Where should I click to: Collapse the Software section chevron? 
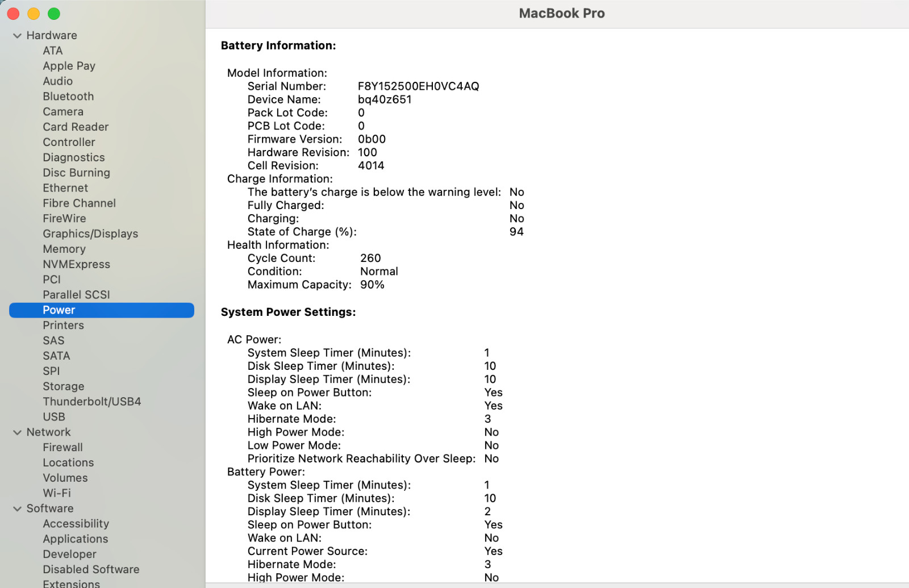point(17,508)
